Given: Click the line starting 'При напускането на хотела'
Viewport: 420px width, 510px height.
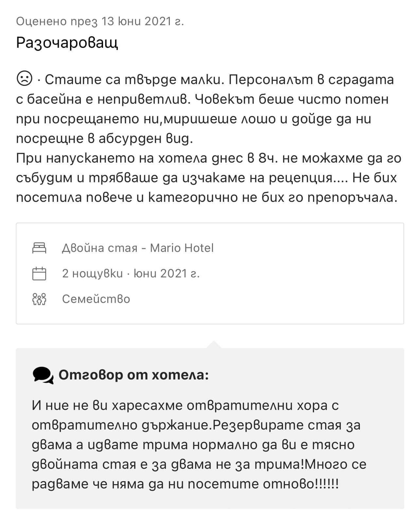Looking at the screenshot, I should pos(208,158).
